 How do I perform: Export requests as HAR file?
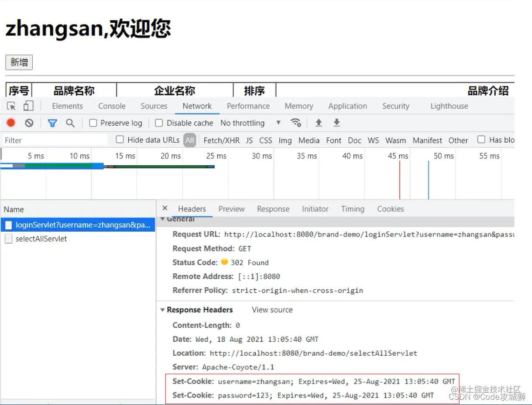336,123
